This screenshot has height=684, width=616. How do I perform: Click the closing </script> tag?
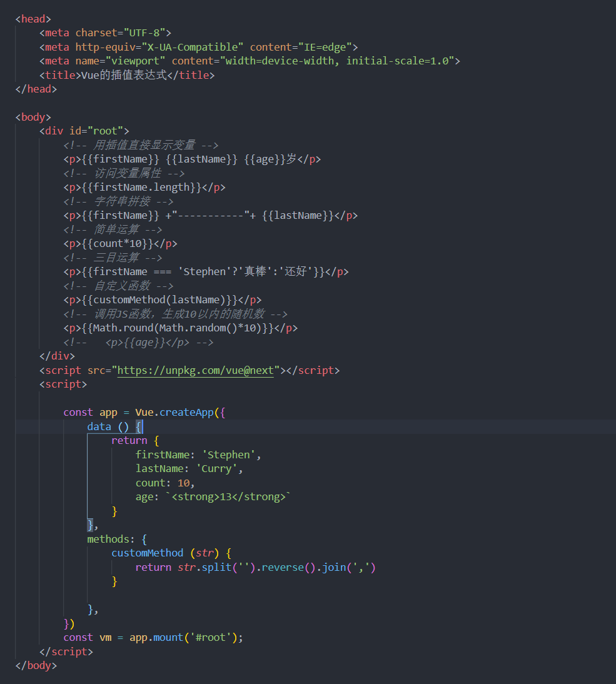(x=66, y=651)
